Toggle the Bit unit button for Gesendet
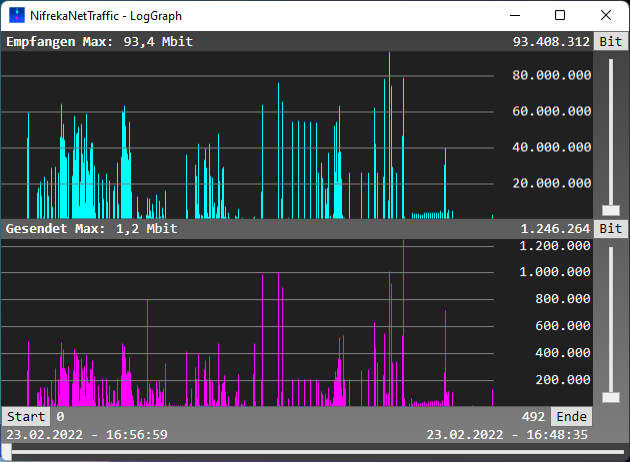630x462 pixels. 611,229
